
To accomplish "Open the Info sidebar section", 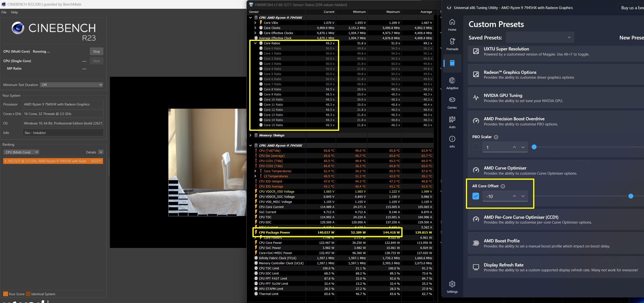I will tap(452, 142).
